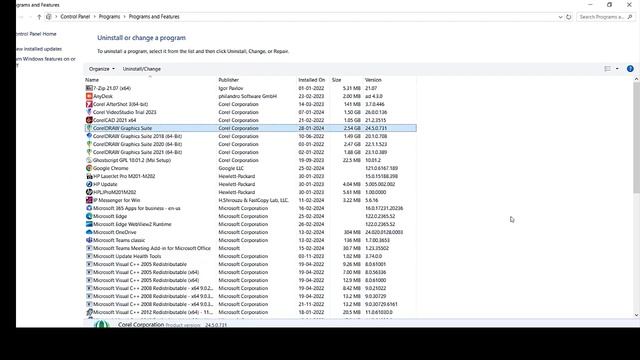Open address bar history dropdown arrow
Image resolution: width=640 pixels, height=360 pixels.
click(560, 17)
